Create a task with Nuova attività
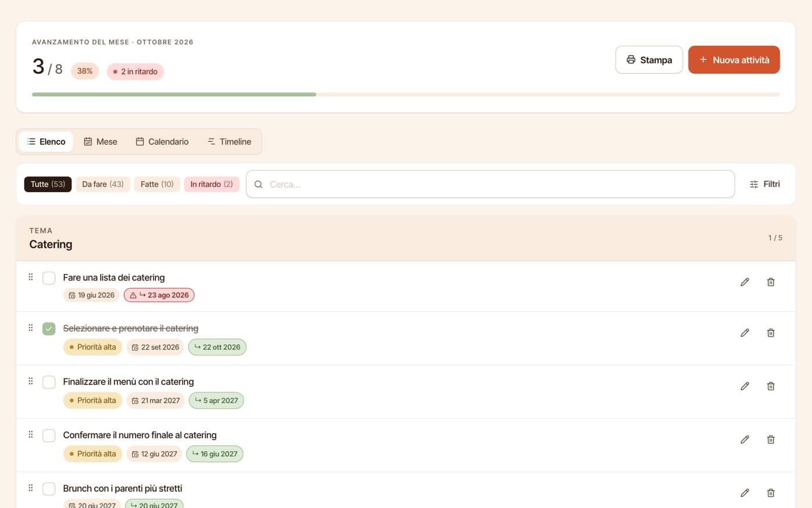The image size is (812, 508). click(x=734, y=60)
